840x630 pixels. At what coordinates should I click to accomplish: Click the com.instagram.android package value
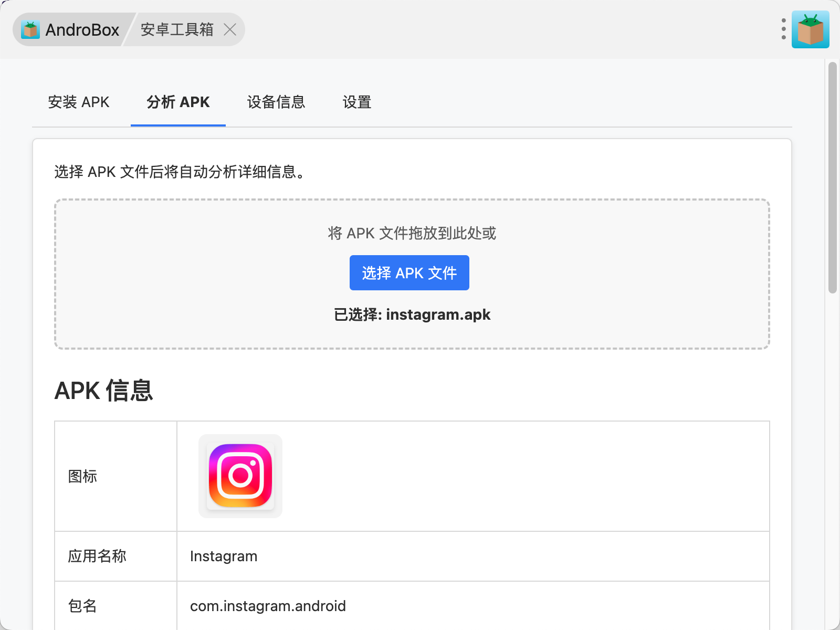tap(268, 606)
